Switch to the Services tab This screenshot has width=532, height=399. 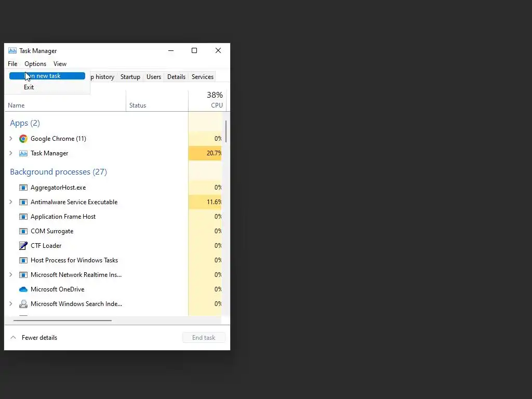point(203,77)
